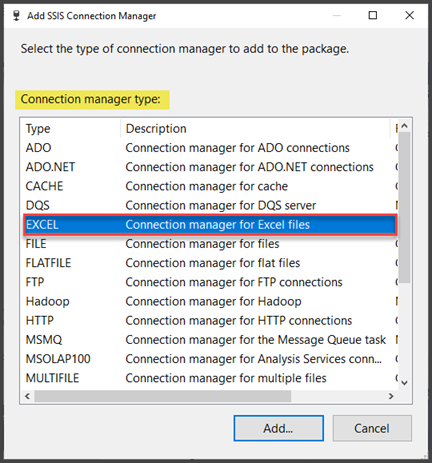Cancel the connection manager dialog
432x463 pixels.
pos(372,428)
